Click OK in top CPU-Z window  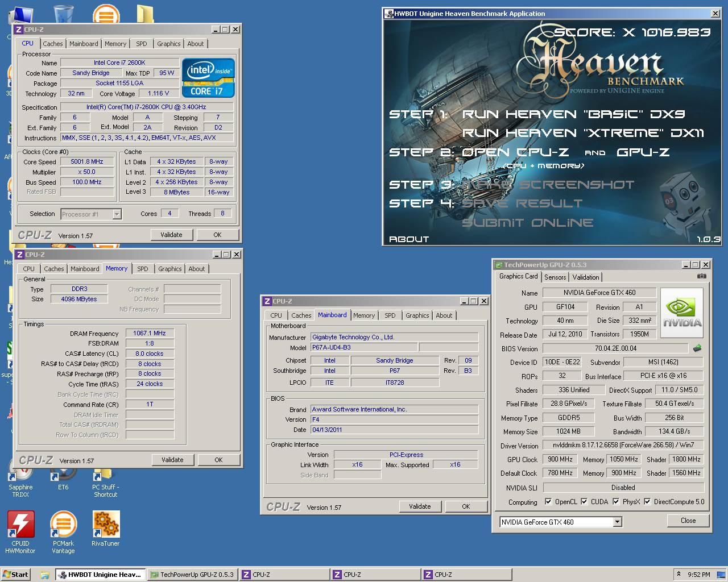217,235
